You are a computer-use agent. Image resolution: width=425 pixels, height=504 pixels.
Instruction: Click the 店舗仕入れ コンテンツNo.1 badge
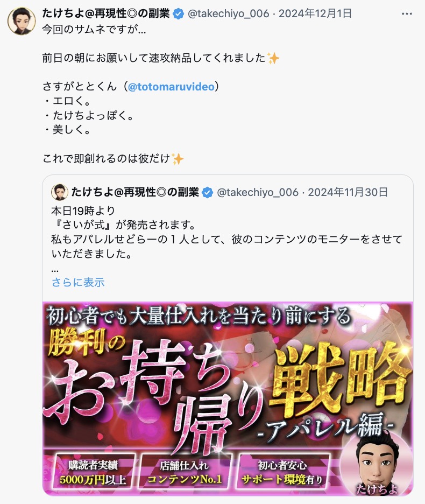tap(185, 472)
